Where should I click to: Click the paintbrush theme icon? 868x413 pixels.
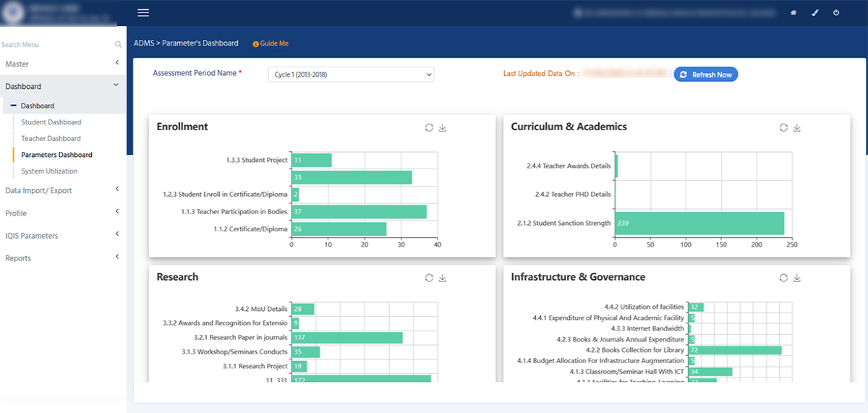tap(815, 13)
